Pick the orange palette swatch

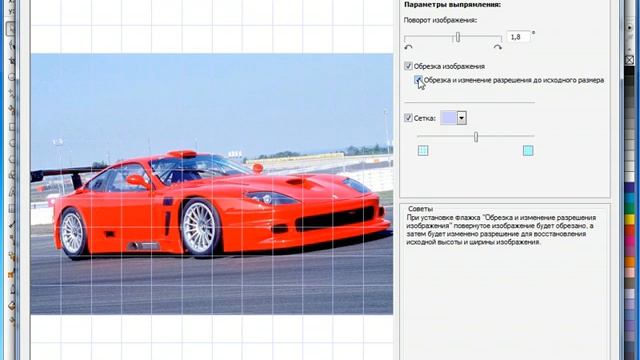pos(629,261)
